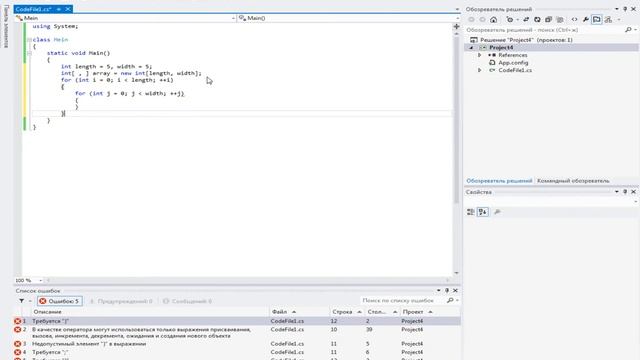Switch to Обозреватель решений tab

499,181
